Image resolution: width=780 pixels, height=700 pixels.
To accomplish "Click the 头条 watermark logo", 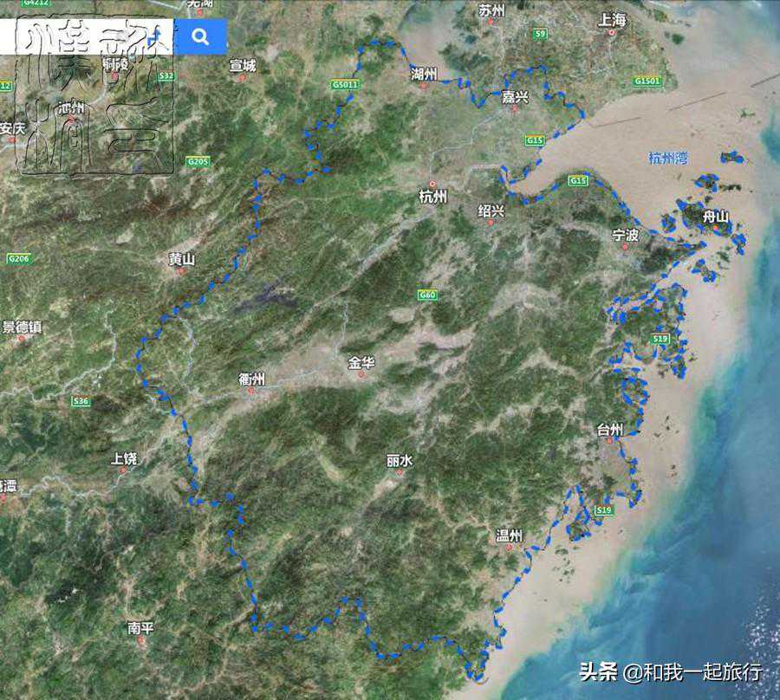I will pyautogui.click(x=598, y=671).
